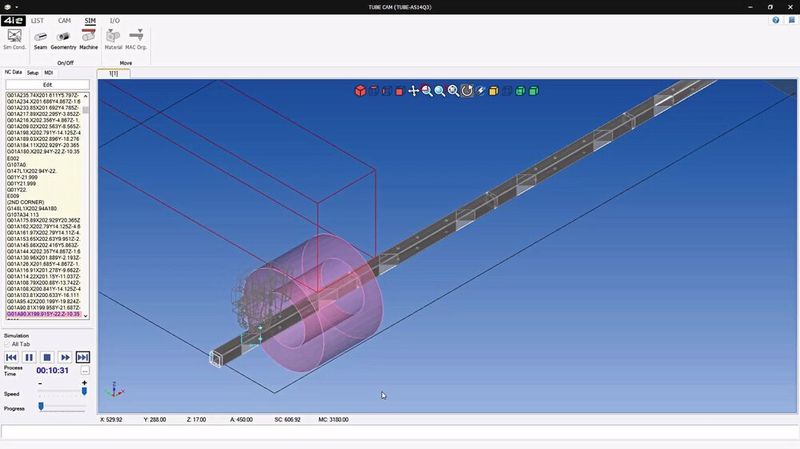Click the 'MC: 3180.00' status value

coord(333,419)
